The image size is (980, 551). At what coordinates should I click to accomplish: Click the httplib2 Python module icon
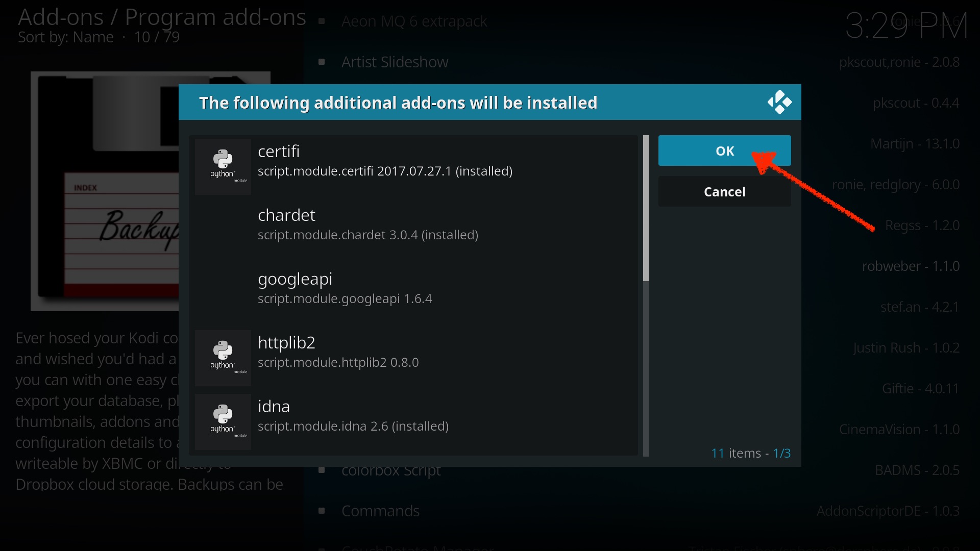(223, 358)
